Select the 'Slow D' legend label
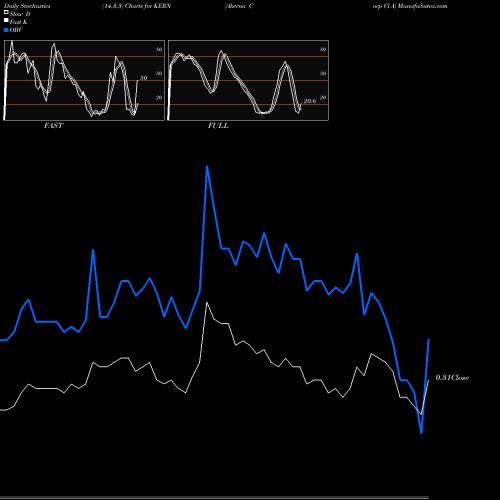This screenshot has height=500, width=500. coord(20,14)
